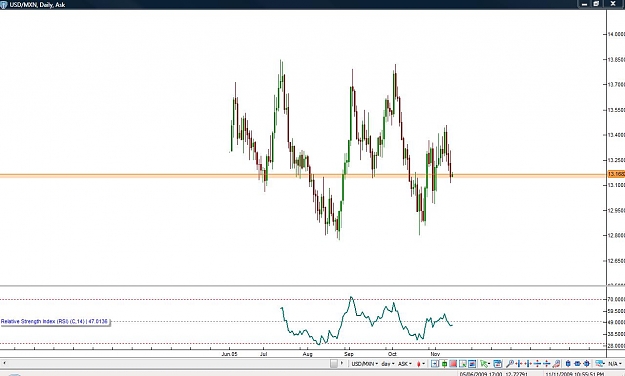The width and height of the screenshot is (625, 376).
Task: Click the first vertical-arrows icon before the red magnifier
Action: [x=537, y=364]
